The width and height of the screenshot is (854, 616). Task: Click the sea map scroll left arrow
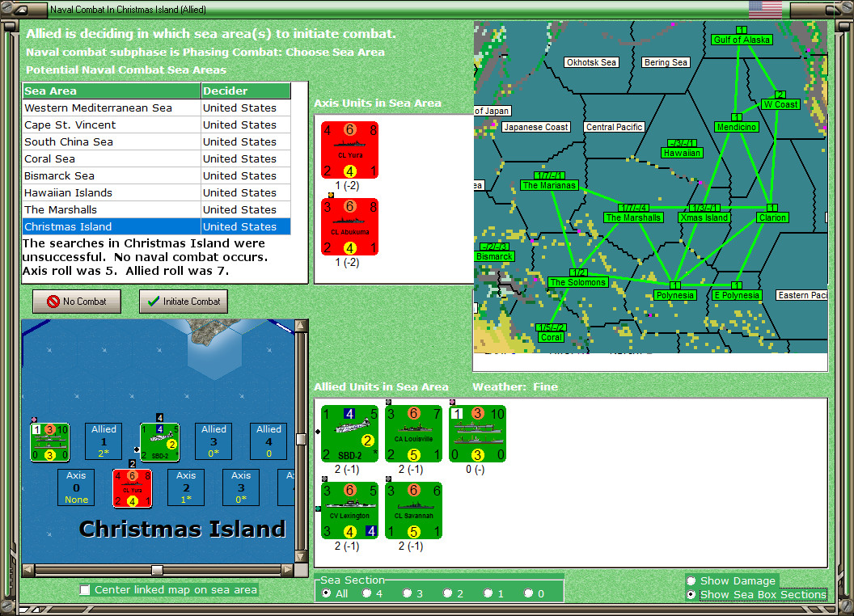tap(28, 570)
